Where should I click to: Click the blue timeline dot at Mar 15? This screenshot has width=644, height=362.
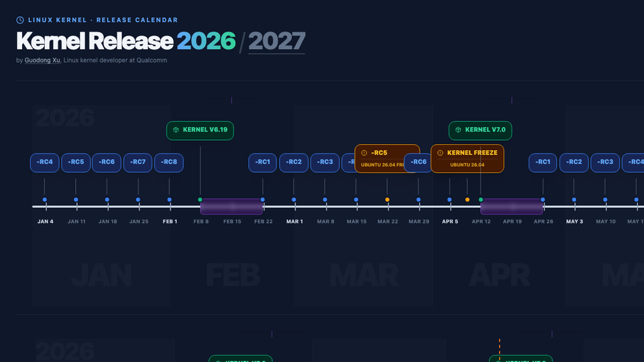click(356, 200)
